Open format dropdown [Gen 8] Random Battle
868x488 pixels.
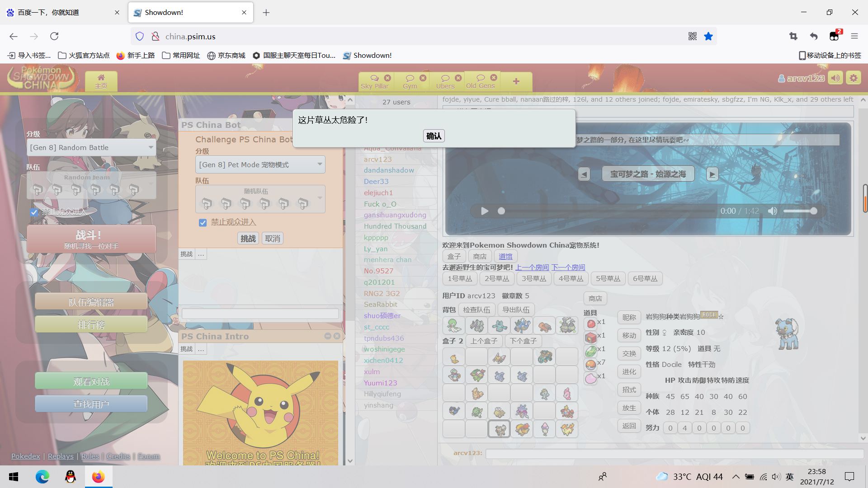[x=91, y=148]
